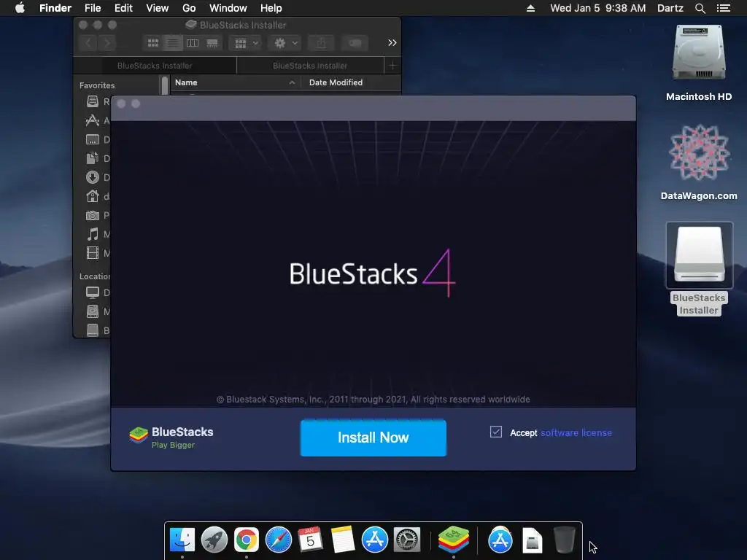Click BlueStacks icon in the Dock
The height and width of the screenshot is (560, 747).
(454, 540)
